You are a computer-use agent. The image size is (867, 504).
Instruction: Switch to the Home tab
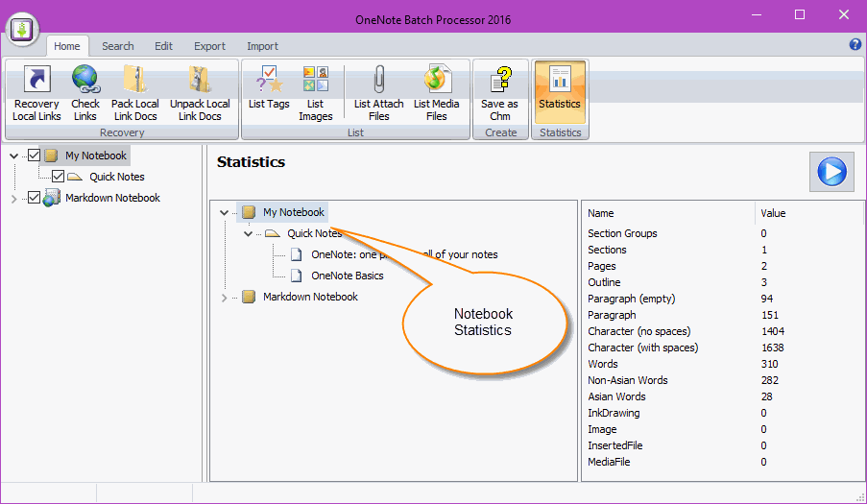67,46
